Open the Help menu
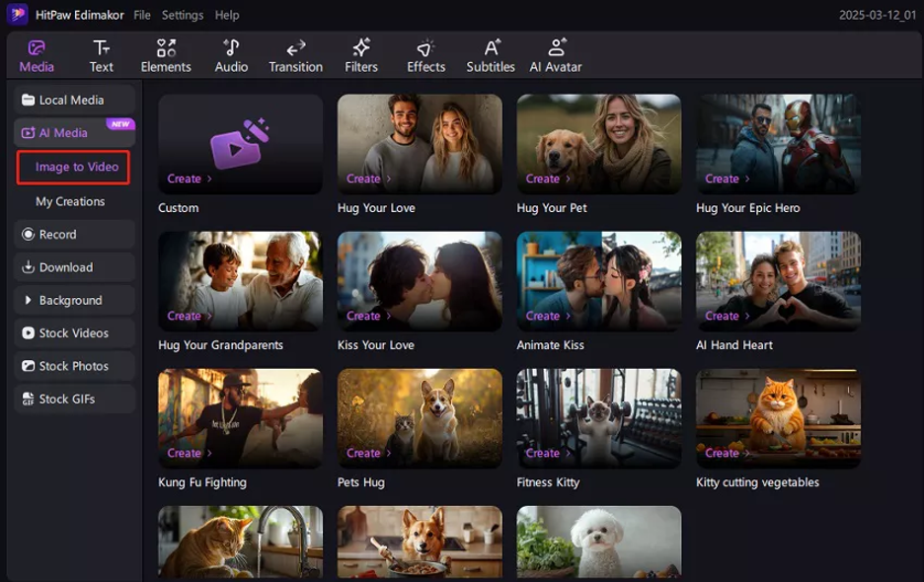Image resolution: width=924 pixels, height=582 pixels. click(x=227, y=15)
